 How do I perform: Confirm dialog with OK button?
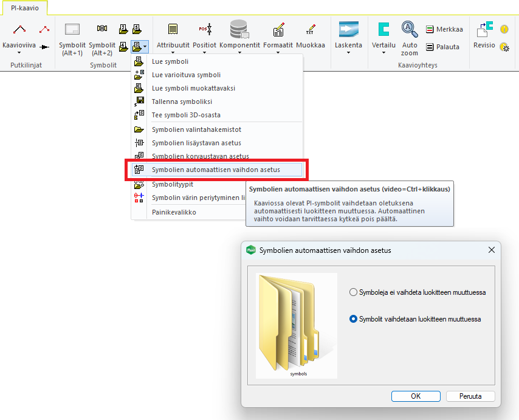pos(416,396)
